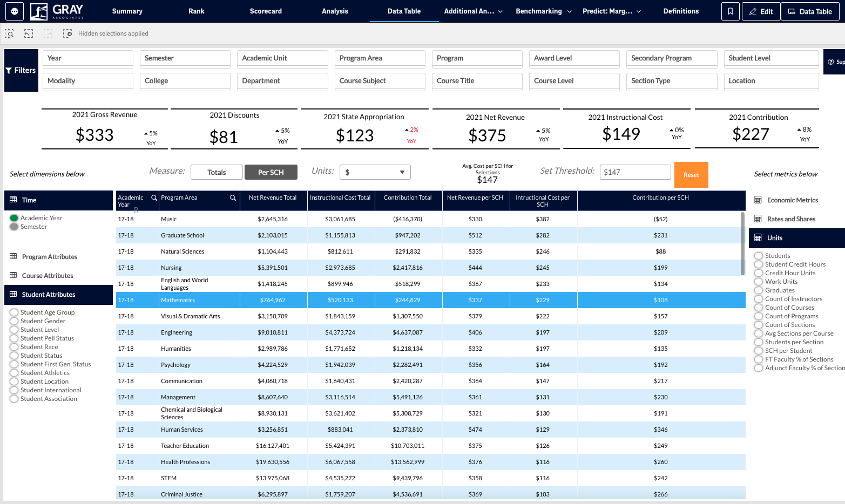This screenshot has height=504, width=845.
Task: Search the Program Area column
Action: 233,197
